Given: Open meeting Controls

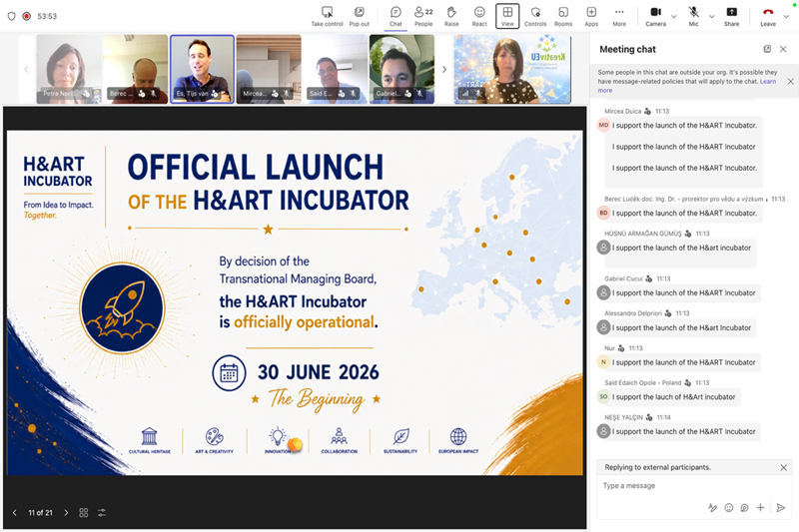Looking at the screenshot, I should click(535, 16).
